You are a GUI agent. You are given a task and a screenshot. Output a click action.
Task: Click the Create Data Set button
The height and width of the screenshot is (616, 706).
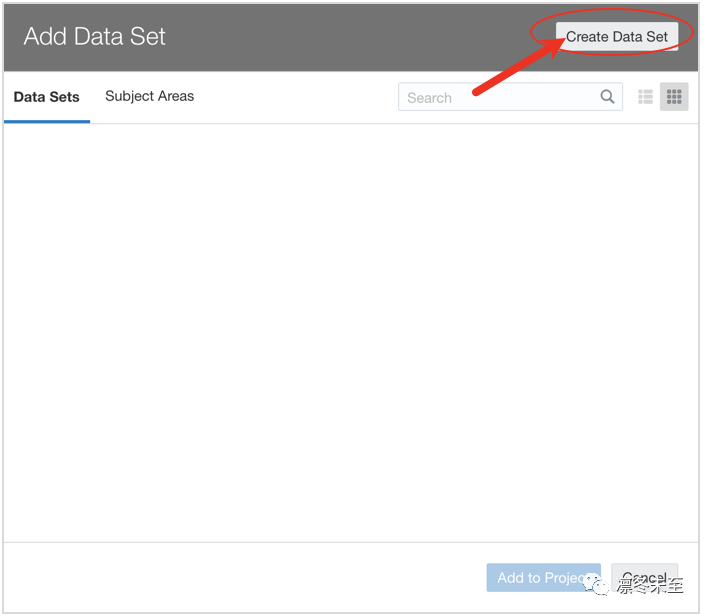point(616,36)
